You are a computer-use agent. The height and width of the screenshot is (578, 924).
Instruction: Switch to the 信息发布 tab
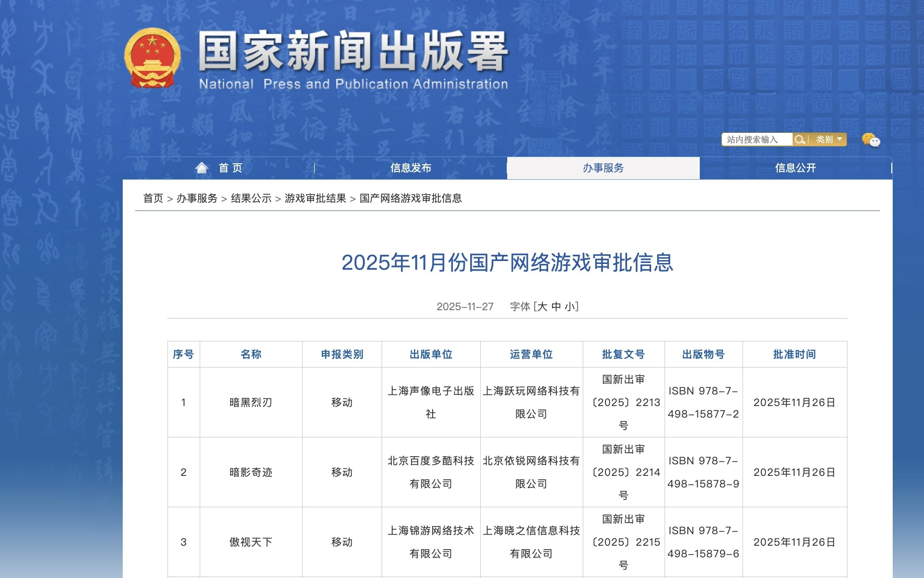tap(411, 168)
